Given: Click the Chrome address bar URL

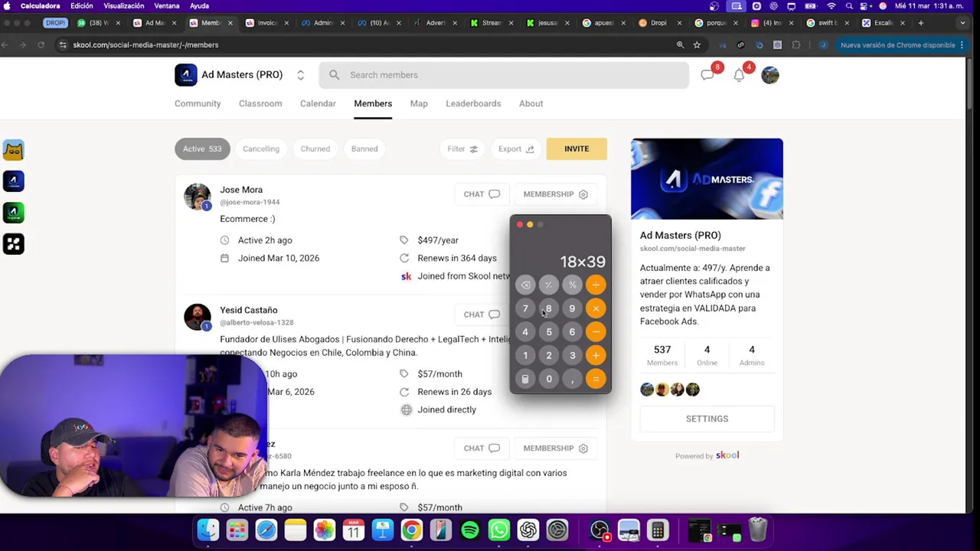Looking at the screenshot, I should pyautogui.click(x=145, y=45).
